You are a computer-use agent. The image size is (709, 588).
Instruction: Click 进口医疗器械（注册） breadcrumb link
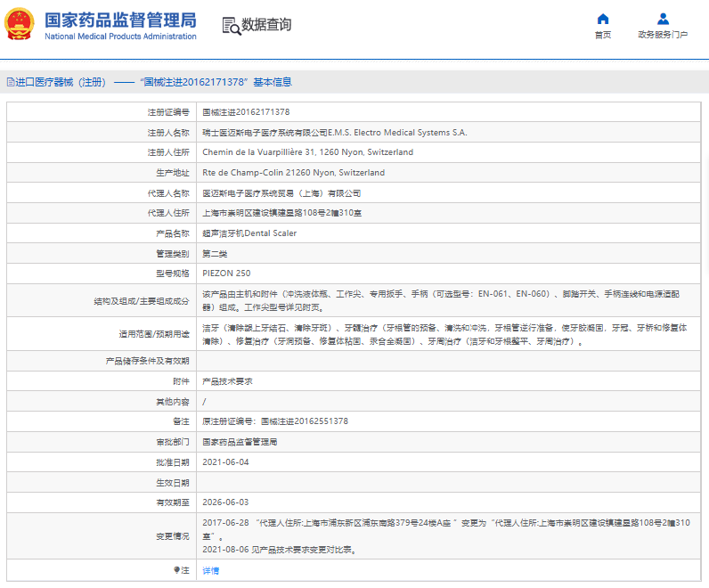click(61, 82)
